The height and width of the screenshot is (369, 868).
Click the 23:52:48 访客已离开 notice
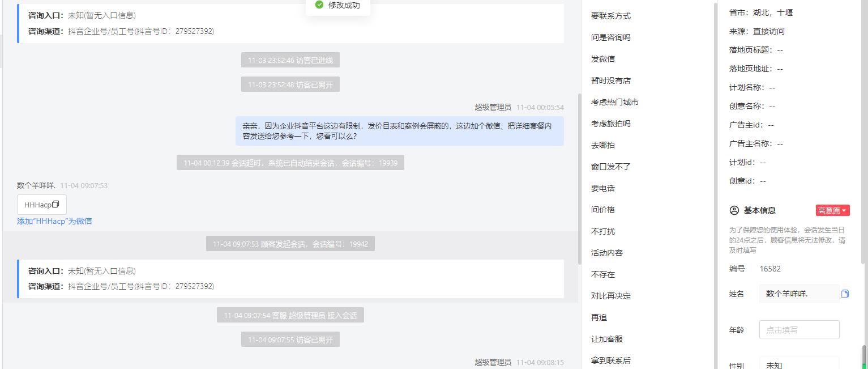tap(290, 84)
